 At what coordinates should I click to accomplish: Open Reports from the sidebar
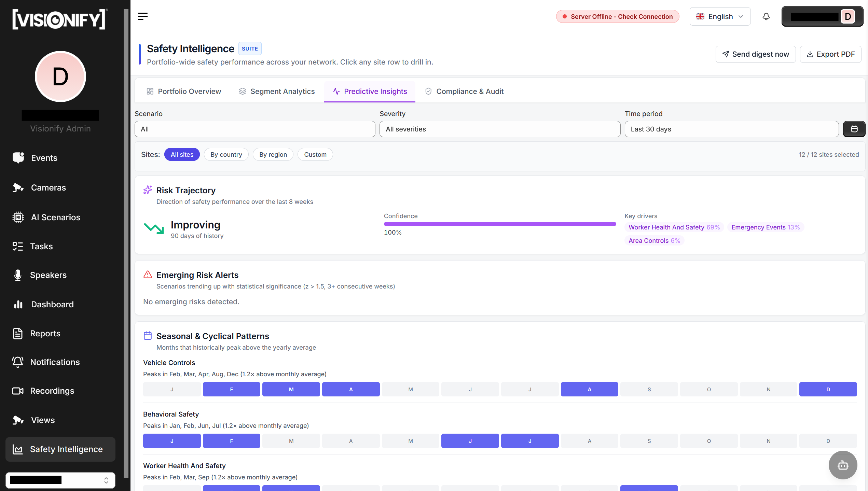[60, 333]
